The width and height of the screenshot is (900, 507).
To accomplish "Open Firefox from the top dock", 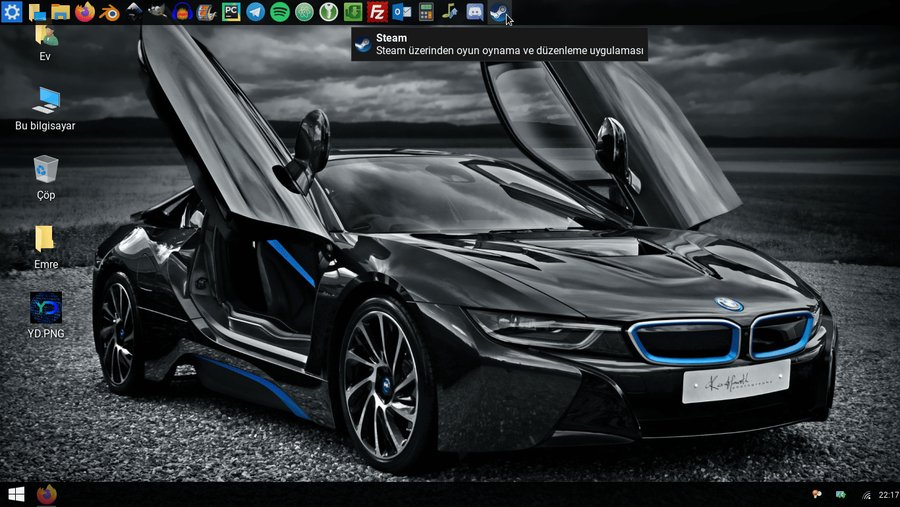I will [85, 13].
